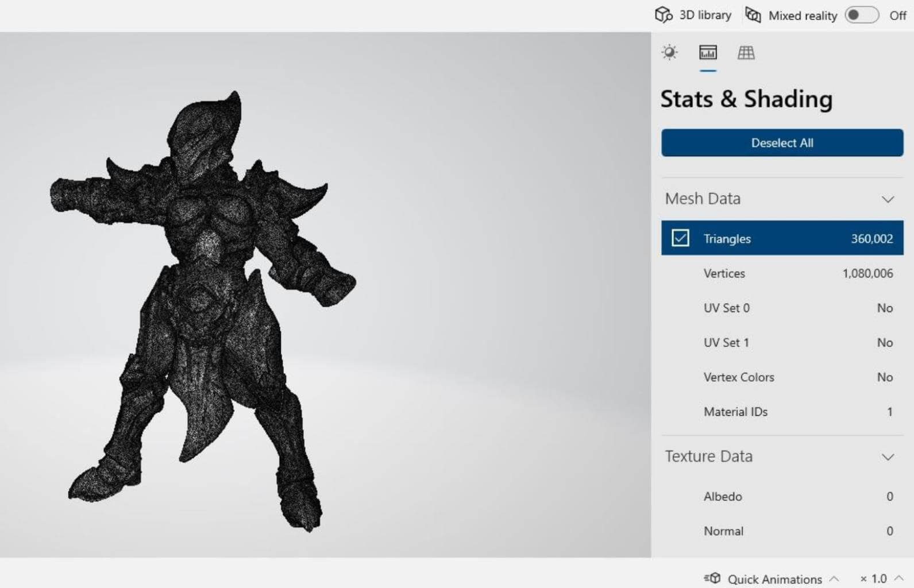
Task: Collapse the Texture Data section chevron
Action: (888, 457)
